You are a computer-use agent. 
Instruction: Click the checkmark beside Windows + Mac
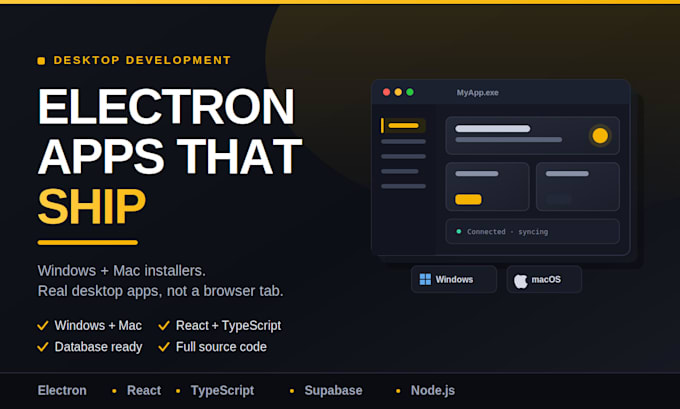click(42, 325)
